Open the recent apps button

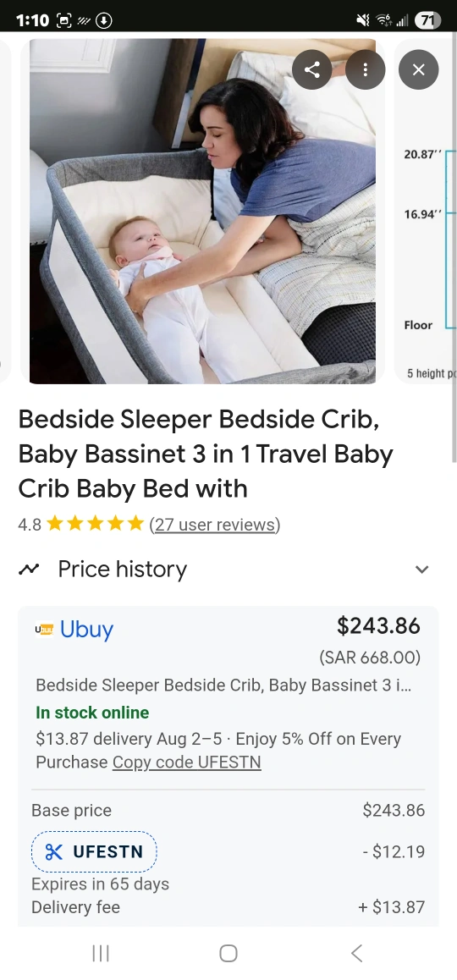click(x=101, y=953)
